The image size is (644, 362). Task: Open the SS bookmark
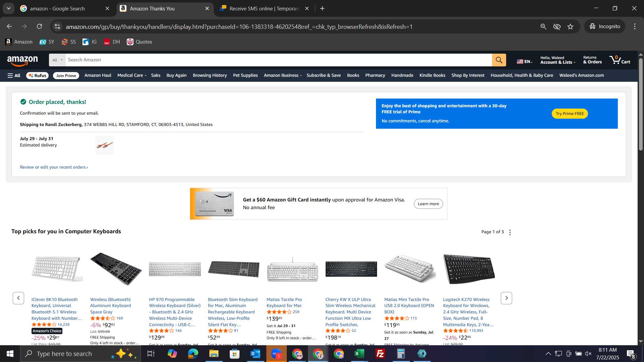(x=69, y=42)
